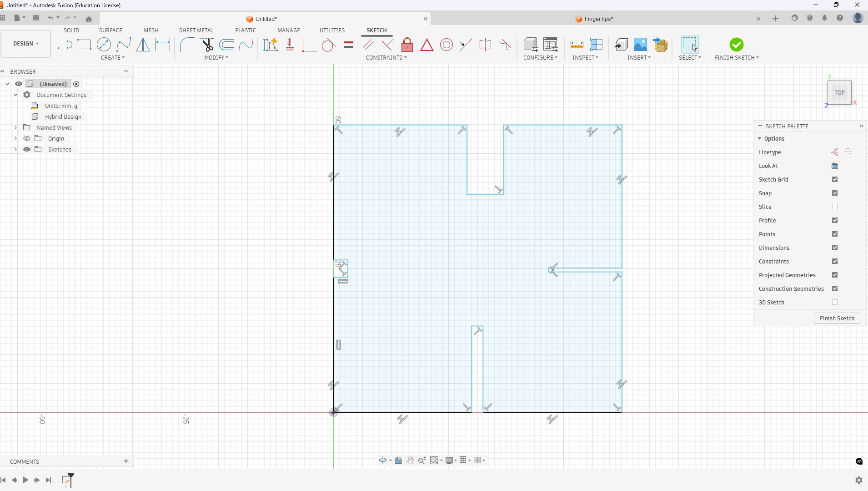Select the Rectangle sketch tool
This screenshot has width=868, height=491.
coord(85,45)
